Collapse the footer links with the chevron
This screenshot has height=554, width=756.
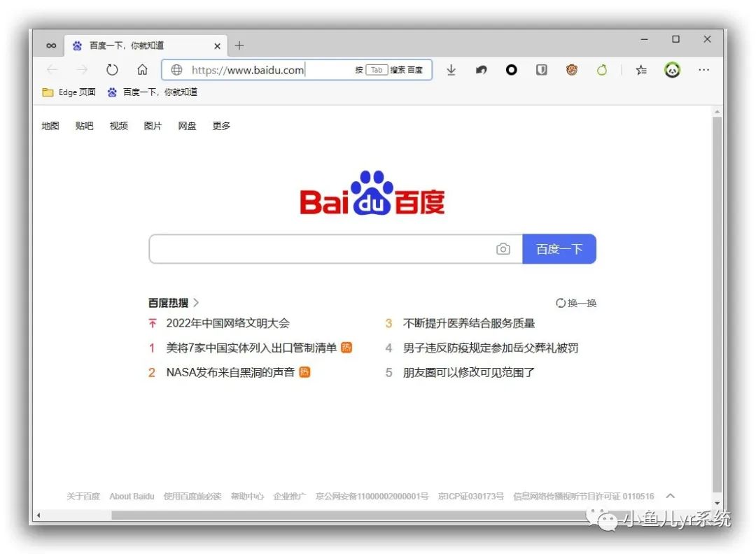pos(670,495)
